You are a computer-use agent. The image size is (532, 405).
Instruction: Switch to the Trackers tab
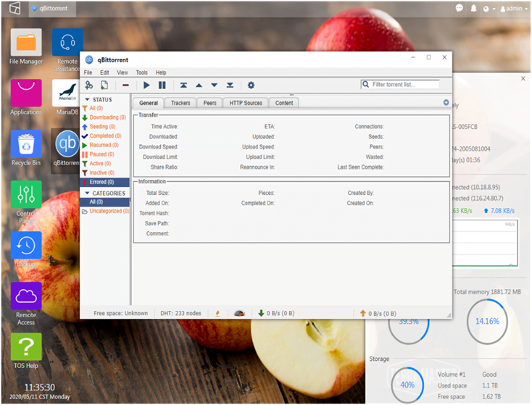click(180, 103)
